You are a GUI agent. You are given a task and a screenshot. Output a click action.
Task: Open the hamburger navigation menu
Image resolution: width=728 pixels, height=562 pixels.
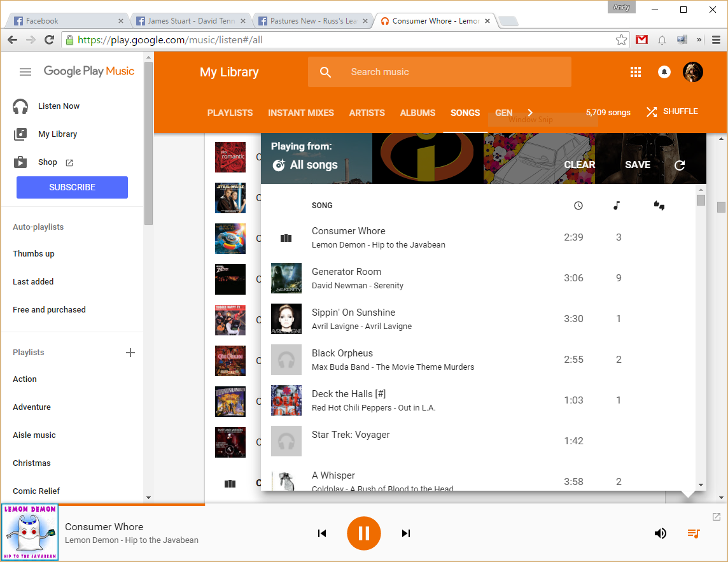[x=25, y=71]
